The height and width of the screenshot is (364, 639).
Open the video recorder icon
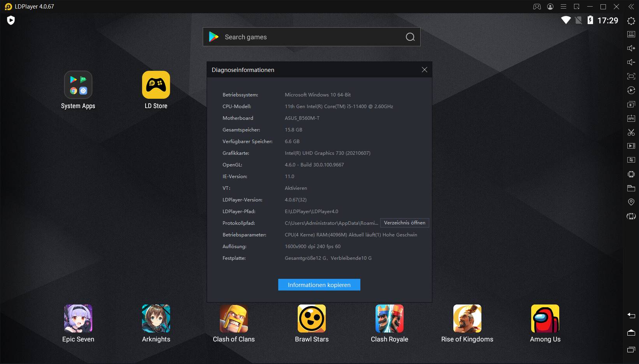[x=631, y=146]
